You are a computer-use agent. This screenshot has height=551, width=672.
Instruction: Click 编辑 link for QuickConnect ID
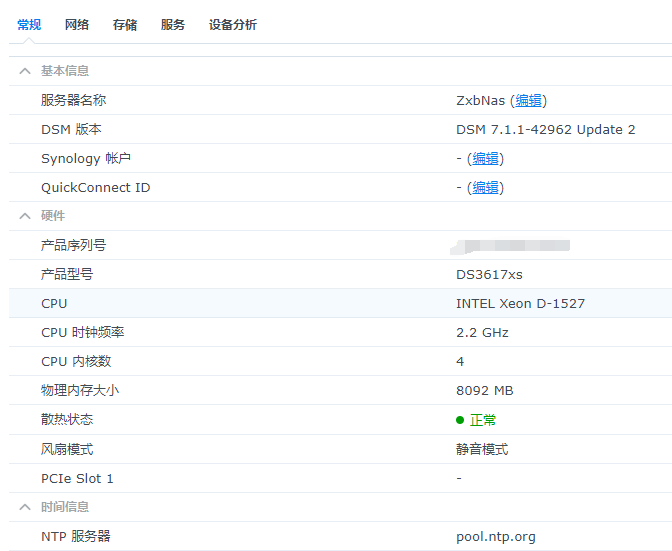(485, 188)
